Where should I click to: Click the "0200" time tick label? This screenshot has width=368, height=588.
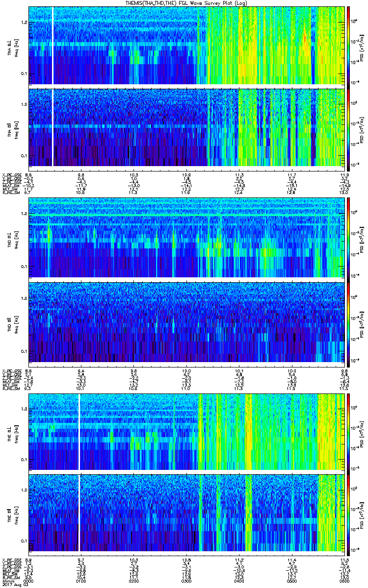(x=134, y=581)
